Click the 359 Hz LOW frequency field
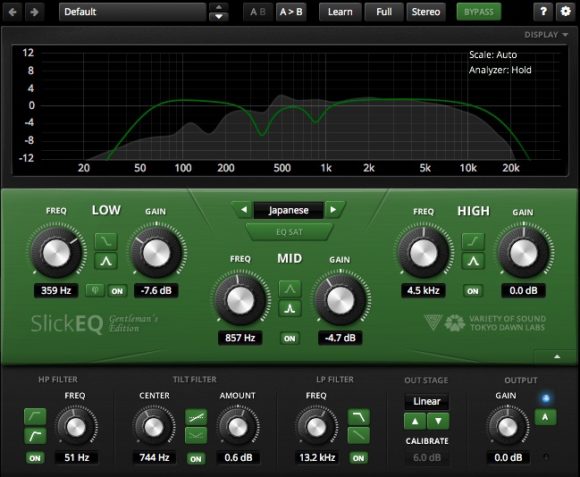 [x=56, y=291]
